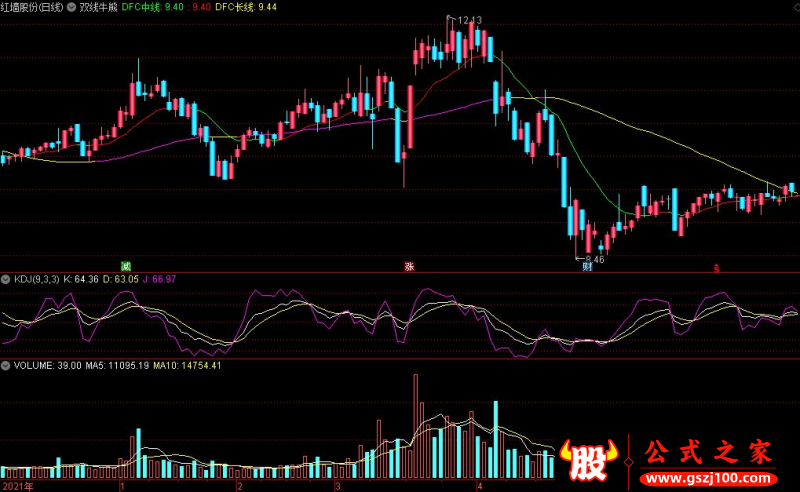Click the purple J: 66.97 value
The width and height of the screenshot is (800, 492).
point(159,279)
